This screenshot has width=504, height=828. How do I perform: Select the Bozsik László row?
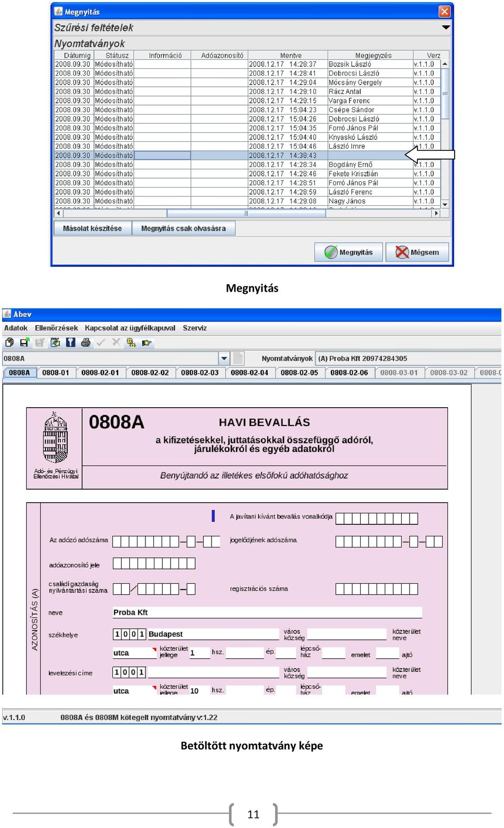click(x=247, y=64)
